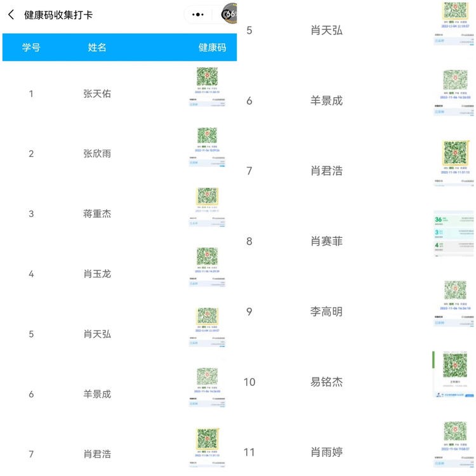Click the 学号 column header
Viewport: 476px width, 476px height.
(x=31, y=48)
